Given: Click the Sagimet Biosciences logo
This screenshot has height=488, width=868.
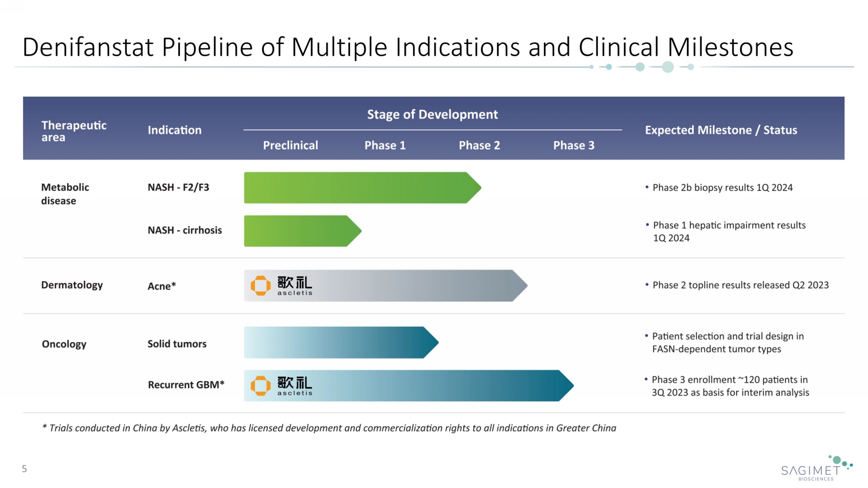Looking at the screenshot, I should click(x=816, y=468).
